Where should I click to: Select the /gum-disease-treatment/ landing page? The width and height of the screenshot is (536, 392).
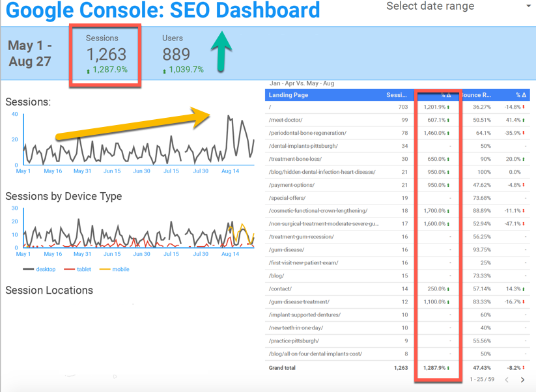299,301
